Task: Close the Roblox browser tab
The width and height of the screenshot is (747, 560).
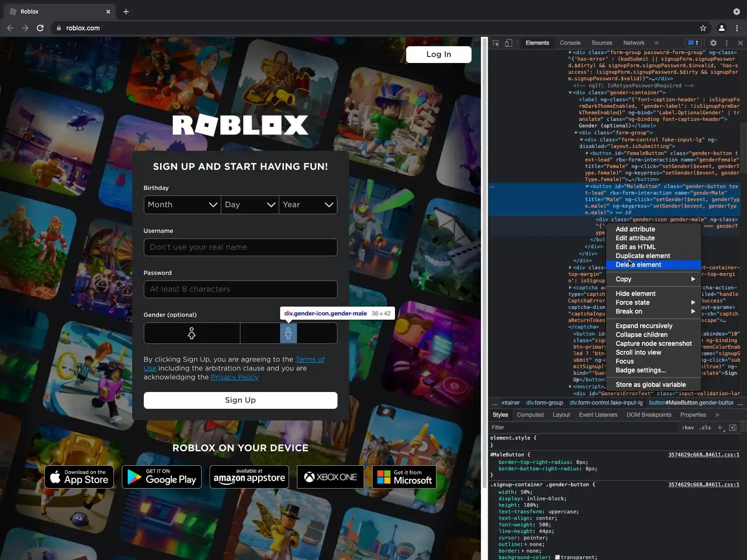Action: point(108,12)
